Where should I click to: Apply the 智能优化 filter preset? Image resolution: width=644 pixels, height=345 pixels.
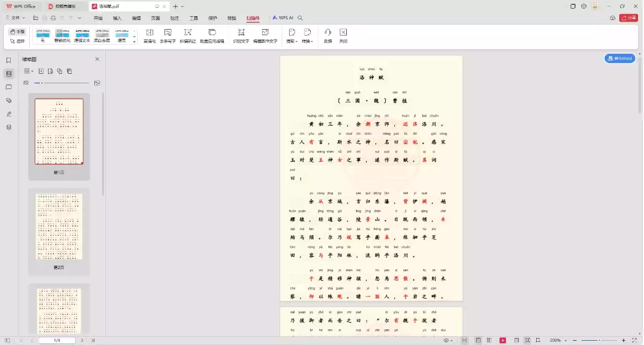[63, 36]
